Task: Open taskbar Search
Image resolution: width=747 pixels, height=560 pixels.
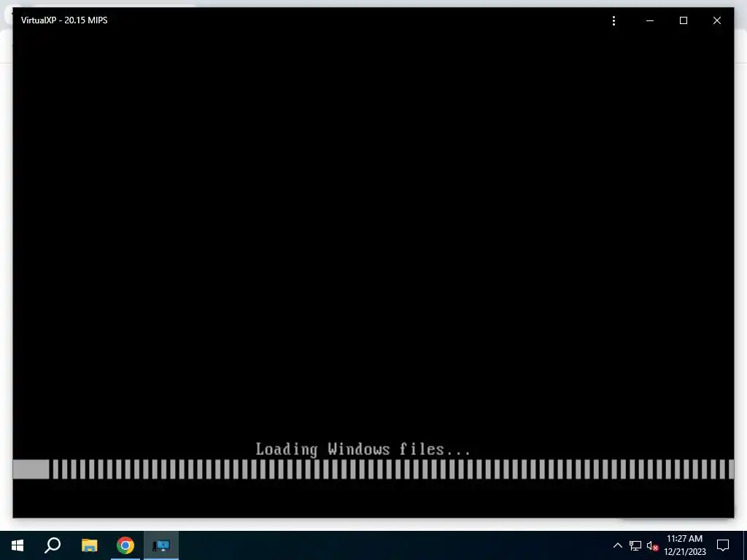Action: coord(53,545)
